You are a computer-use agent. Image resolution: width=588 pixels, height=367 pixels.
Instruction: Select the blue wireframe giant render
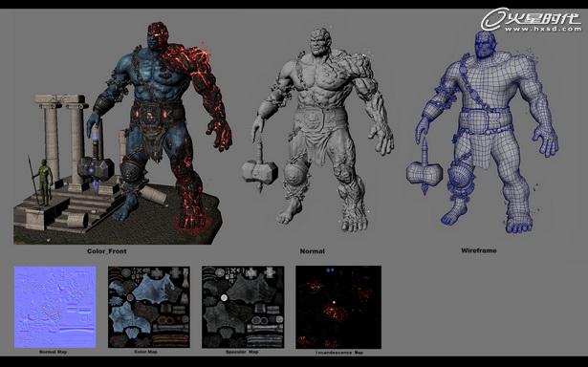(483, 132)
